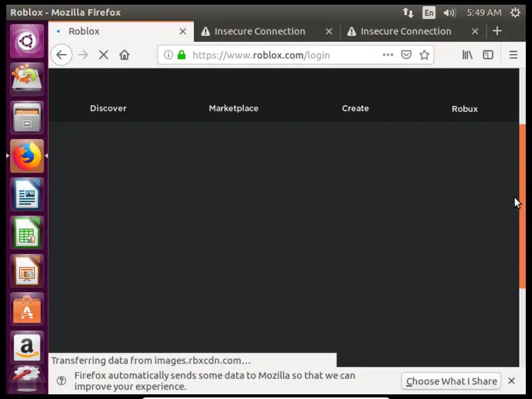Viewport: 532px width, 399px height.
Task: Close the middle Insecure Connection tab
Action: (329, 31)
